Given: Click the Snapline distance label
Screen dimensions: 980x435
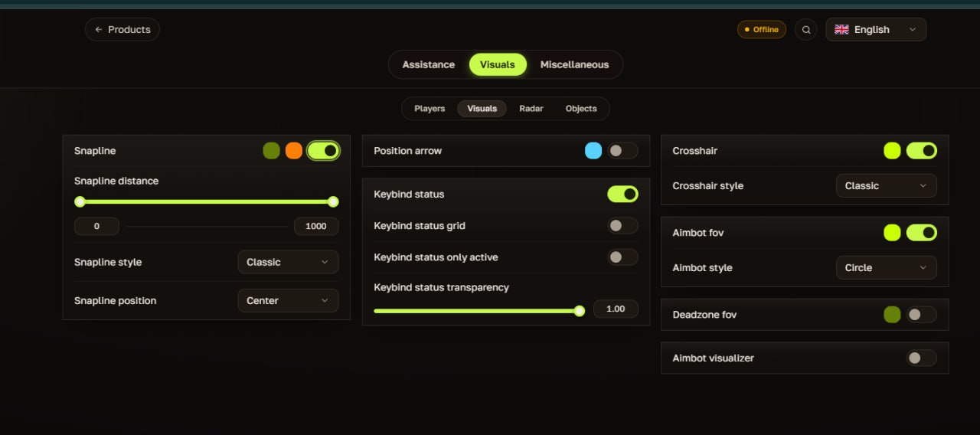Looking at the screenshot, I should tap(116, 182).
